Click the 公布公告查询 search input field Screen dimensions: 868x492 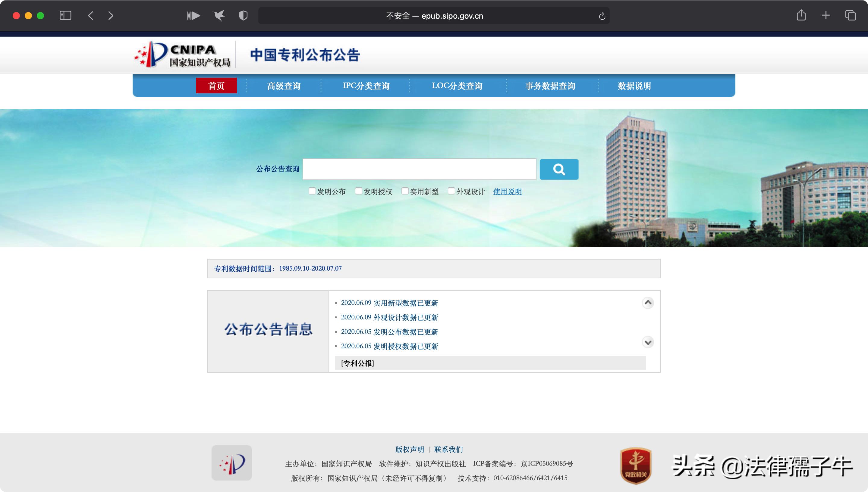pos(419,169)
